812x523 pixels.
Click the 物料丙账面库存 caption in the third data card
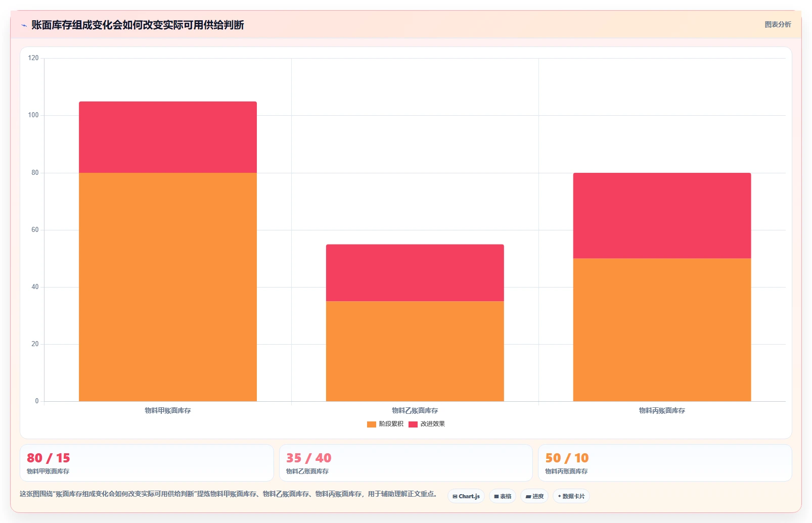(566, 471)
